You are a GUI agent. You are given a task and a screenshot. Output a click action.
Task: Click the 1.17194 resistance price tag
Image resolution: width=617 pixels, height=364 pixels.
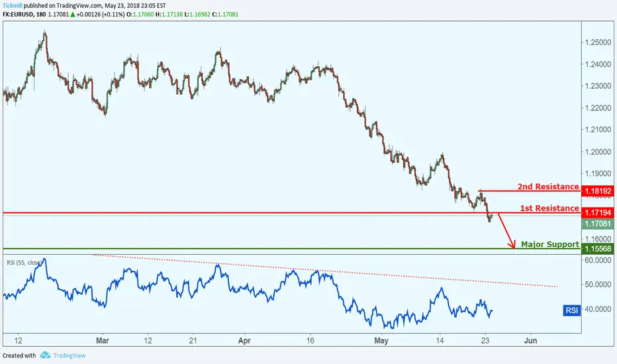click(x=598, y=213)
